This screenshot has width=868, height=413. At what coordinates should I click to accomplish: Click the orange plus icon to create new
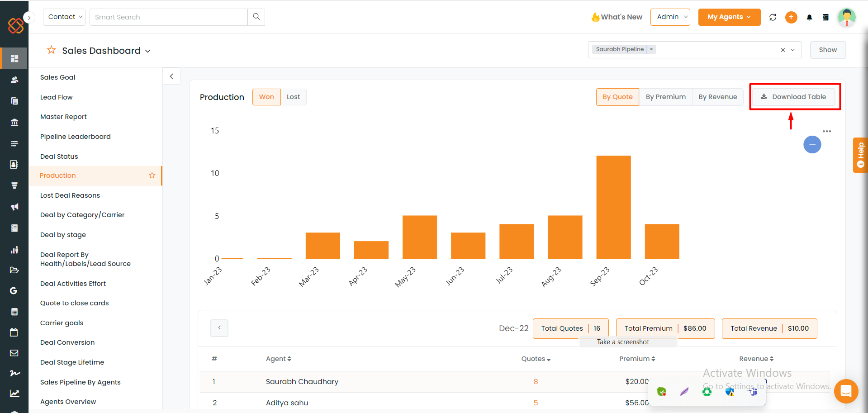[791, 17]
